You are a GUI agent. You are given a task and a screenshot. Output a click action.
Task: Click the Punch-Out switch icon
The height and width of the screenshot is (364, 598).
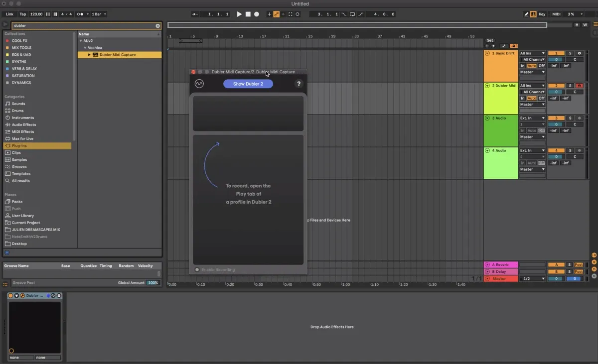pyautogui.click(x=361, y=14)
